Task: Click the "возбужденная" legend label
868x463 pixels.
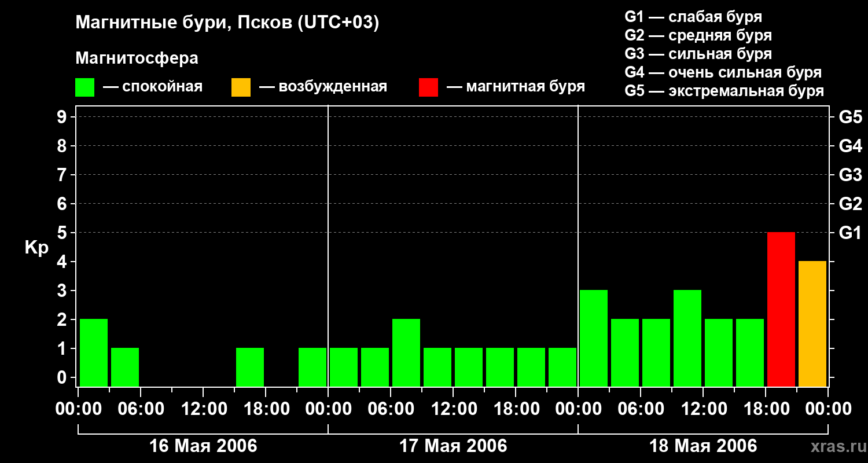Action: click(x=333, y=87)
